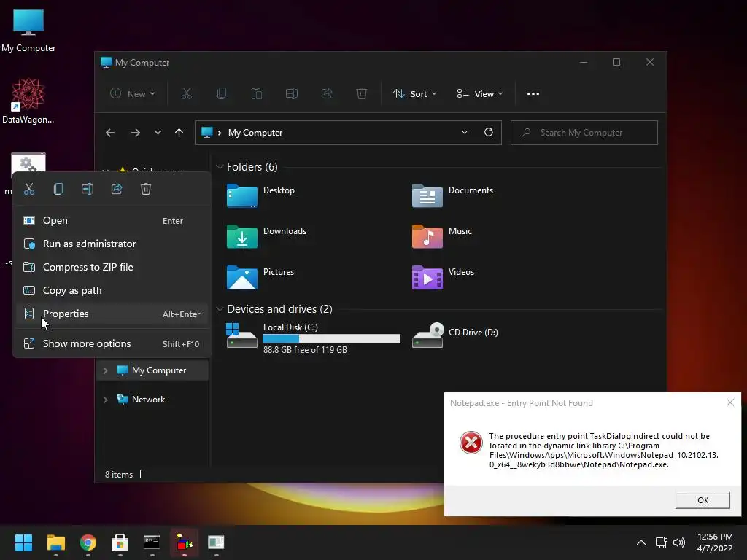Expand Network in the navigation pane
Screen dimensions: 747x560
(x=105, y=400)
